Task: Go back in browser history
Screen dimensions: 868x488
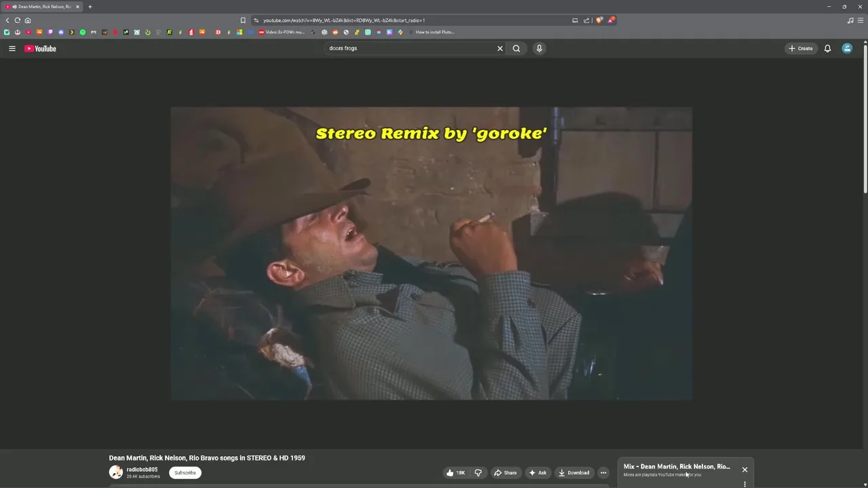Action: click(x=7, y=20)
